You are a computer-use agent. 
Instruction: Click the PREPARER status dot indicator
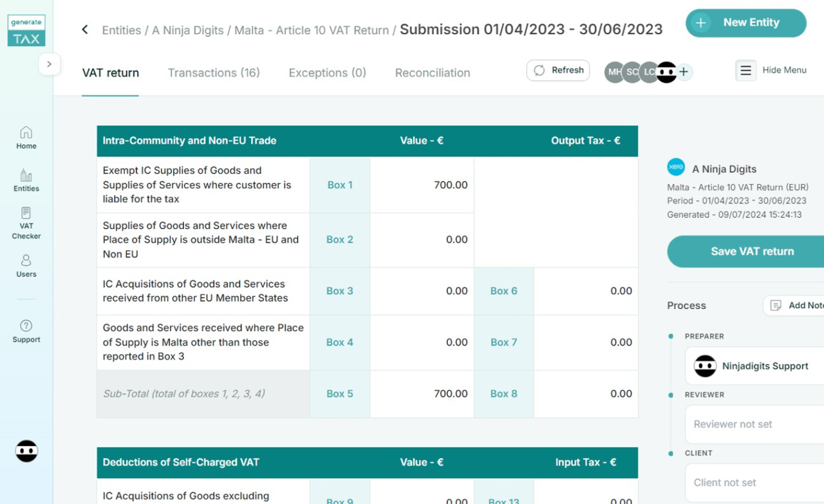(669, 335)
